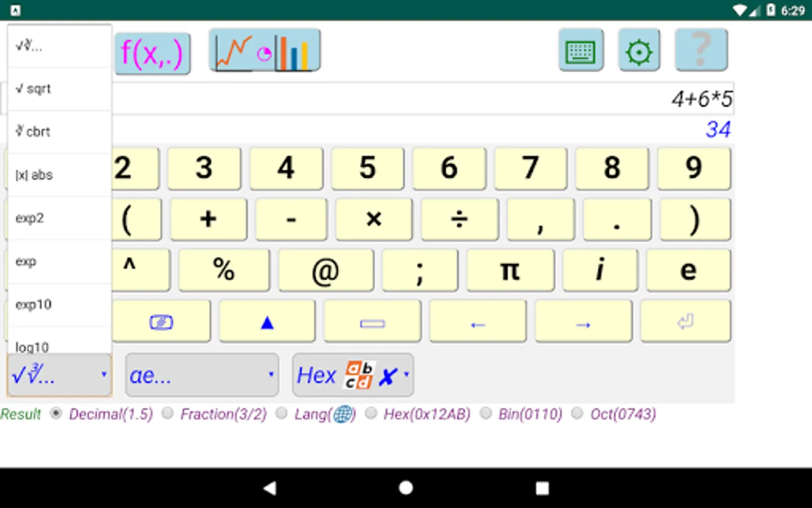Tap the pi constant key
This screenshot has width=812, height=508.
[x=510, y=270]
